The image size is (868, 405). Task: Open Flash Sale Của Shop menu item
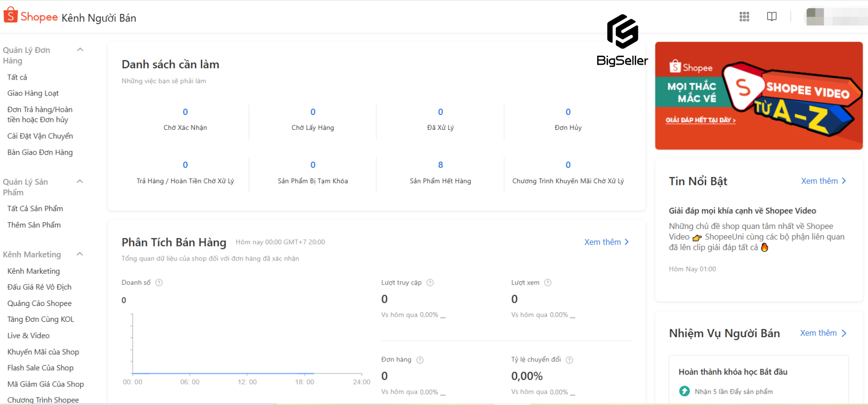(x=40, y=368)
